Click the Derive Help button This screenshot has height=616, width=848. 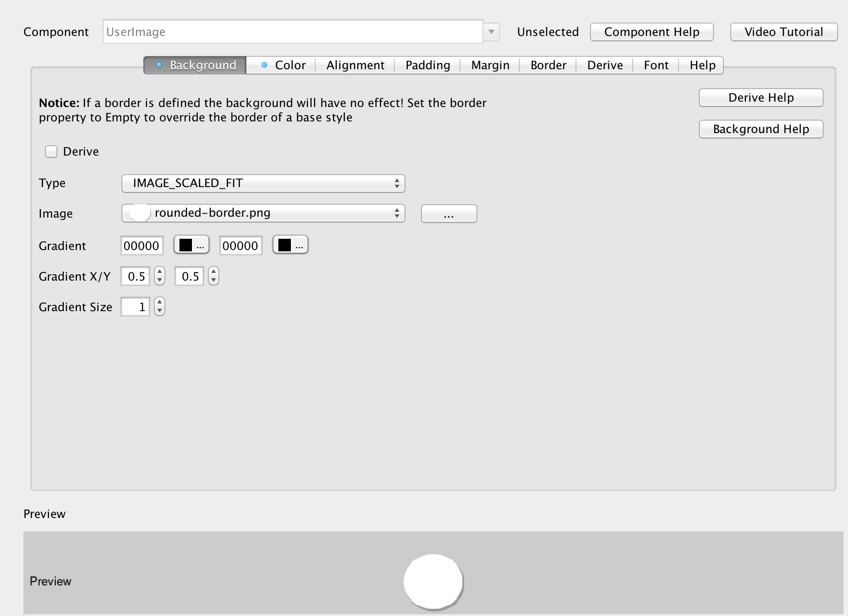pos(760,97)
